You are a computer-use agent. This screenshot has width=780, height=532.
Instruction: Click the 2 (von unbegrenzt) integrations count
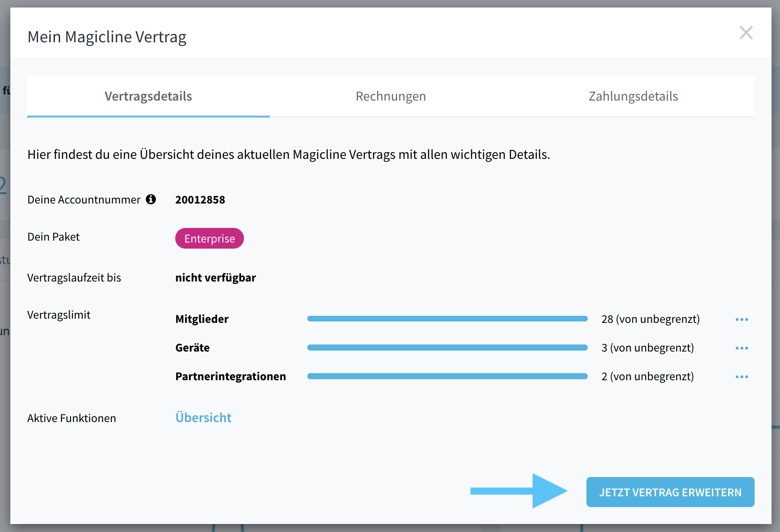point(647,376)
